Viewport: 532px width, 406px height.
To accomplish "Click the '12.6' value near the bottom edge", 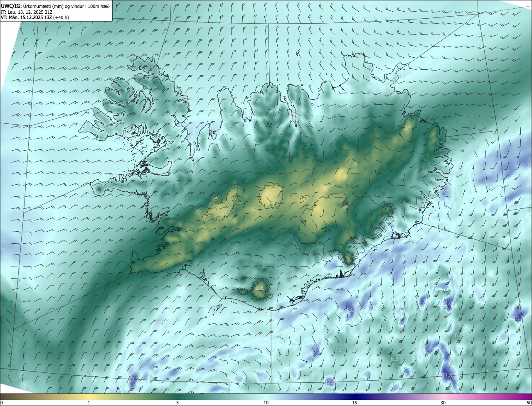I will click(x=330, y=382).
